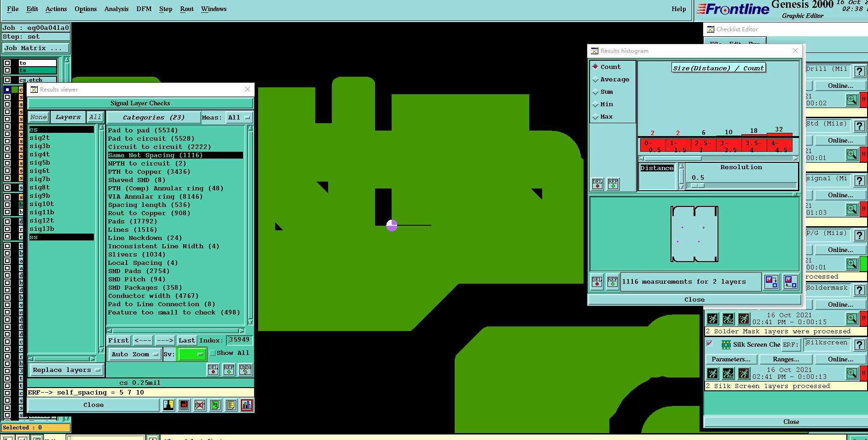Click magnifier icon in the Drill check row
The image size is (868, 440).
point(852,100)
